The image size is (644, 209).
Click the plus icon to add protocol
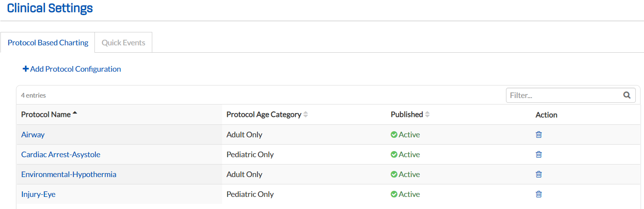point(25,69)
